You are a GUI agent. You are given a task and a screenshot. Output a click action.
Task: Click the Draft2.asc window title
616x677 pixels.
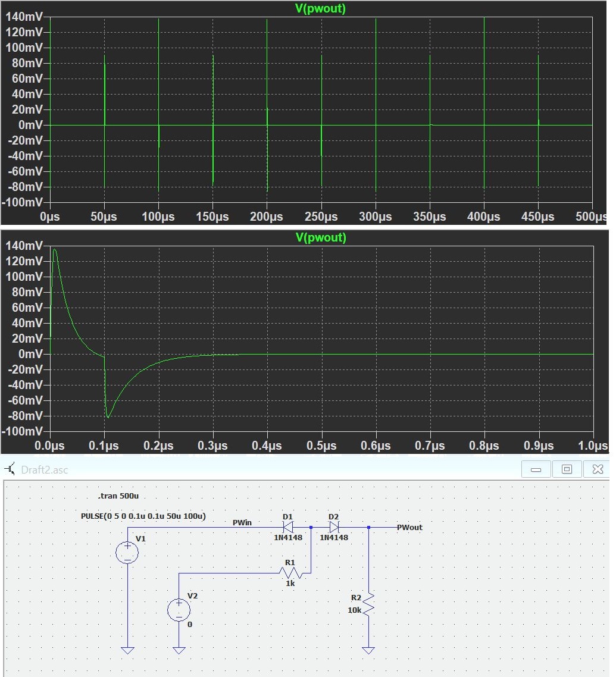[x=45, y=470]
